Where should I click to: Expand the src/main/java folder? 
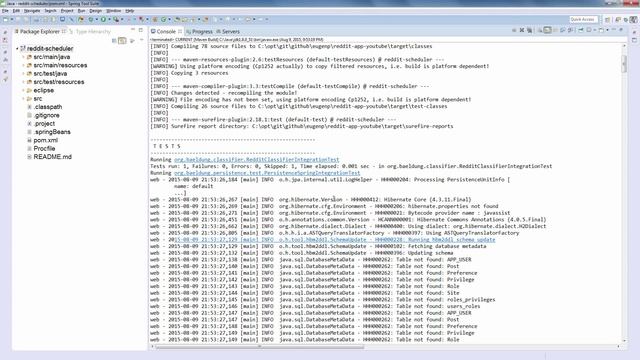(23, 57)
